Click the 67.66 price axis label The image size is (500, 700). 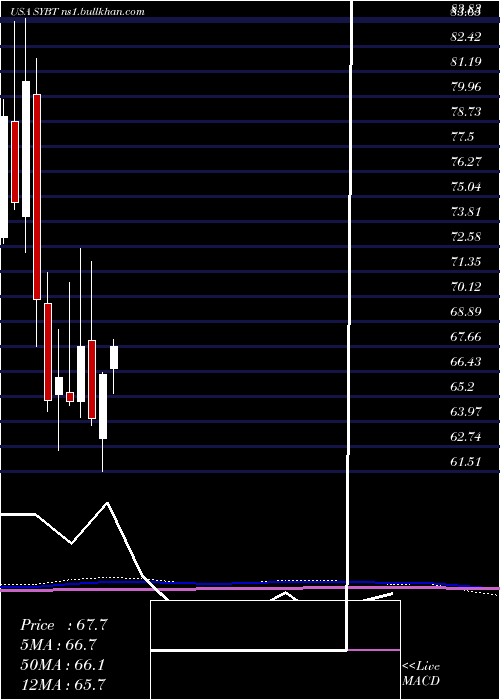point(466,337)
